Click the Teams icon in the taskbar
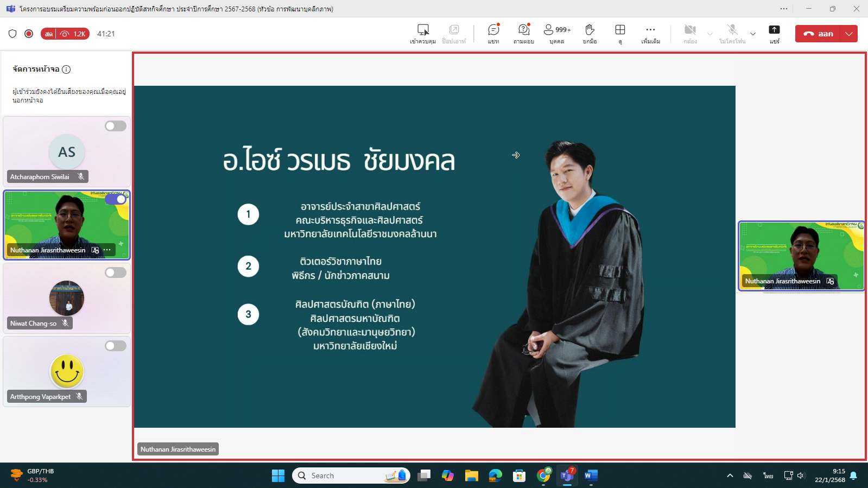 click(567, 476)
